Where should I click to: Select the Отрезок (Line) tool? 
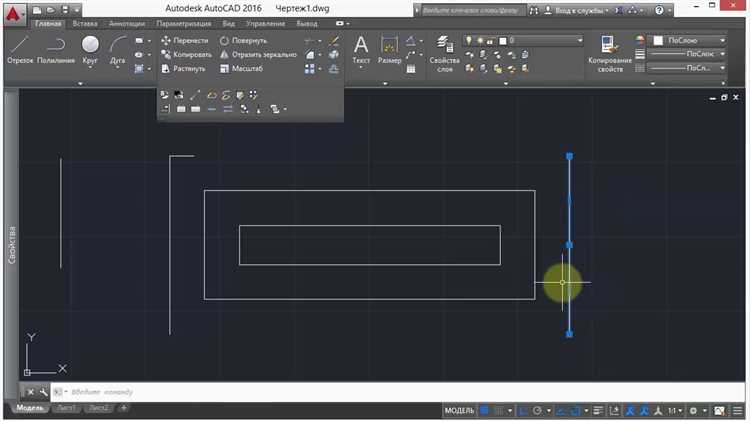point(22,48)
